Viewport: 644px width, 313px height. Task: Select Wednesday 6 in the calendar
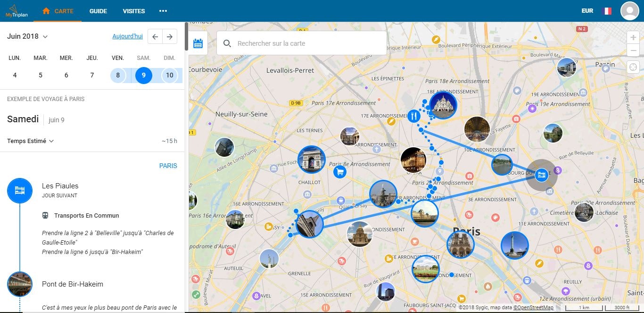point(66,75)
